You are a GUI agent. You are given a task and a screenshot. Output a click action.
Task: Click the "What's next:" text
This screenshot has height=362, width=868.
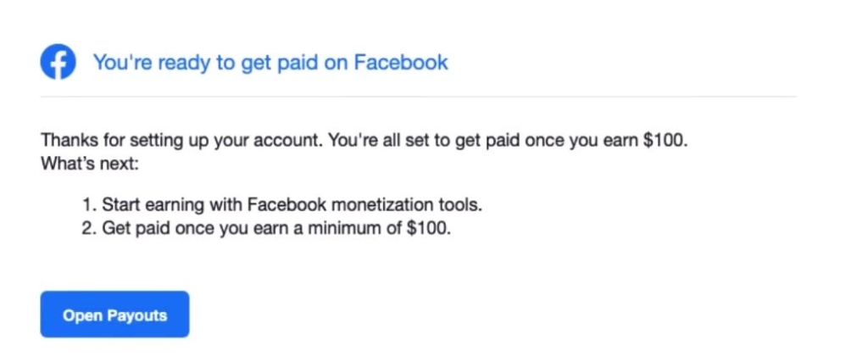click(x=88, y=162)
